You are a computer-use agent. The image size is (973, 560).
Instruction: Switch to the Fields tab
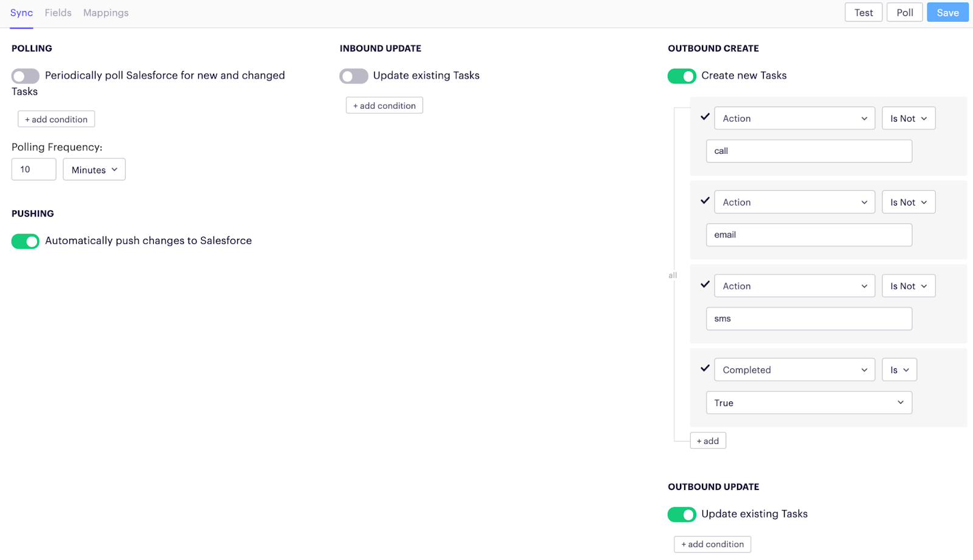58,12
